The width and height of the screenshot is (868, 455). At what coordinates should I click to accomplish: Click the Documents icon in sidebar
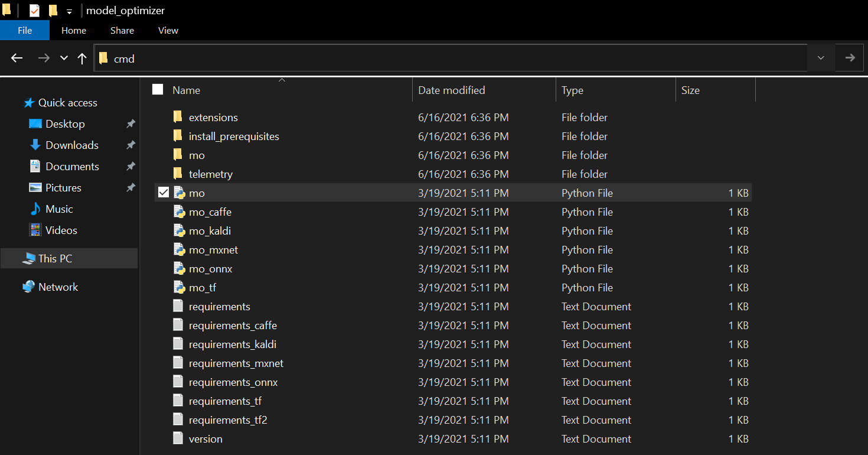point(35,166)
